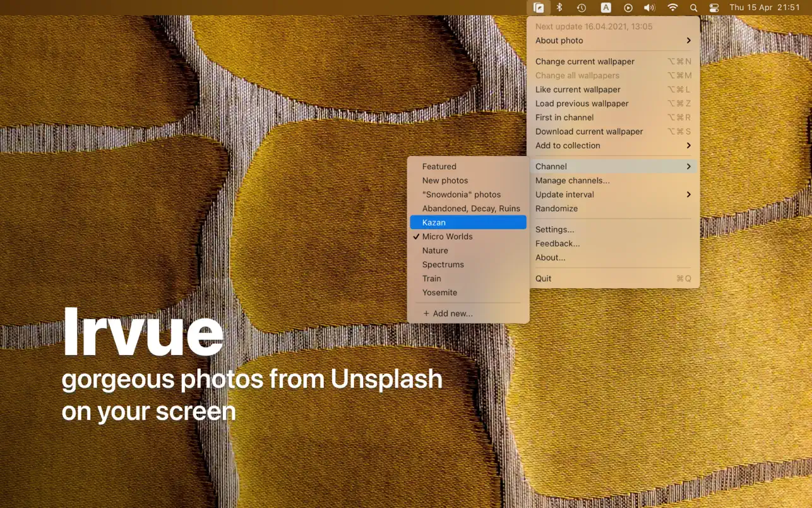Viewport: 812px width, 508px height.
Task: Open Spotlight search magnifier icon
Action: point(693,8)
